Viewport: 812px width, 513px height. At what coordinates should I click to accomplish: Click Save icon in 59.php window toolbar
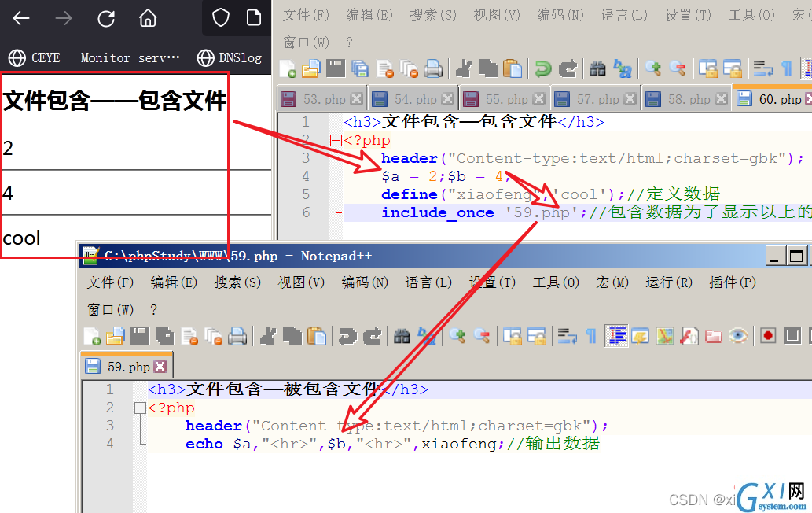pyautogui.click(x=140, y=336)
